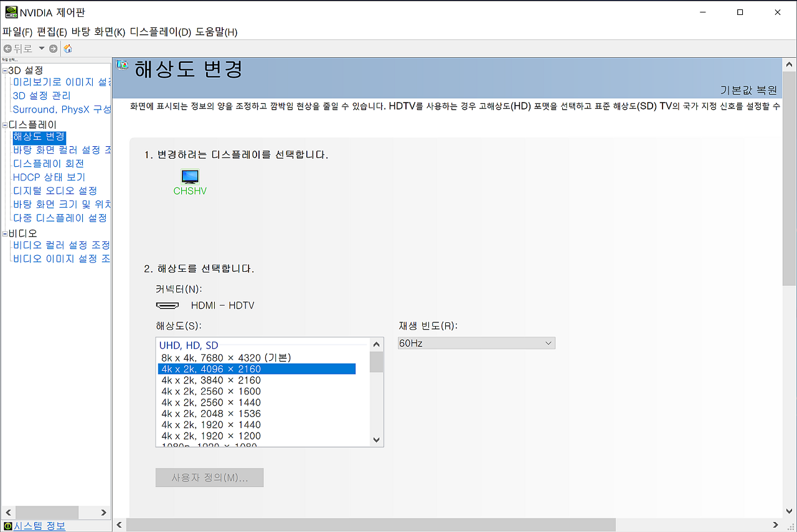The image size is (797, 532).
Task: Click the page header icon beside 해상도 변경 title
Action: 123,65
